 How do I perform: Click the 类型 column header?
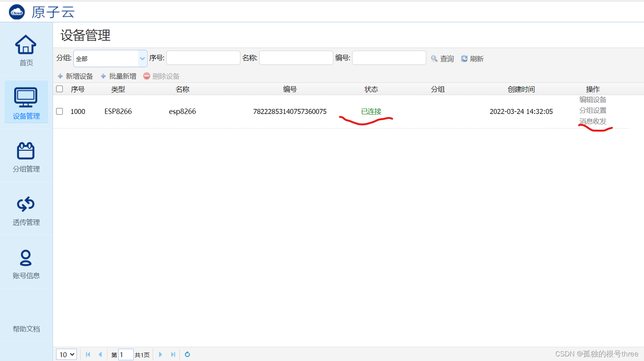point(118,89)
